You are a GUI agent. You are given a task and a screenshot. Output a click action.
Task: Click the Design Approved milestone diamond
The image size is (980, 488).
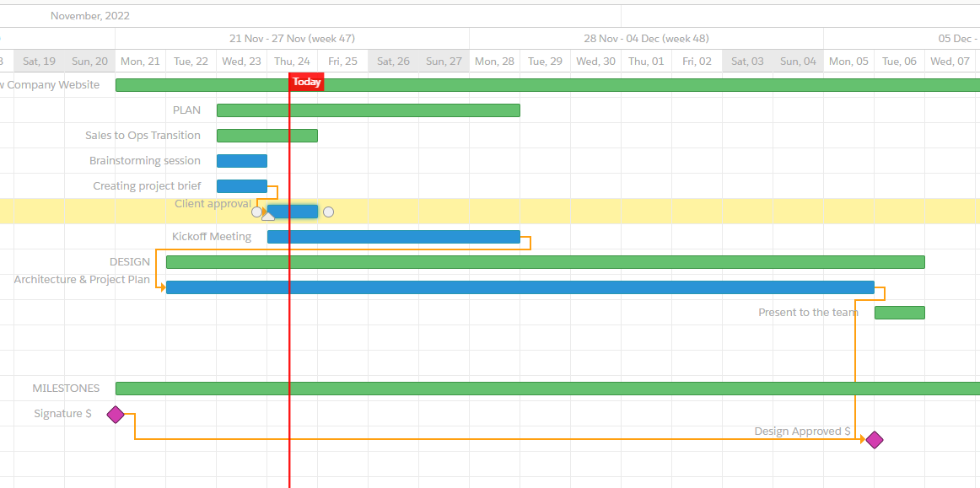(x=874, y=439)
